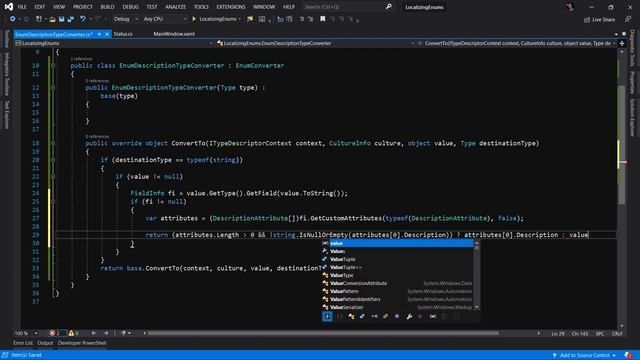This screenshot has width=640, height=360.
Task: Click the previous issue arrow in status strip
Action: (94, 333)
